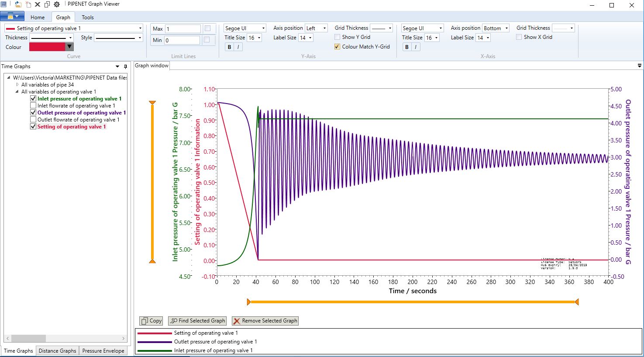
Task: Check Inlet flowrate of operating valve 1
Action: point(33,105)
